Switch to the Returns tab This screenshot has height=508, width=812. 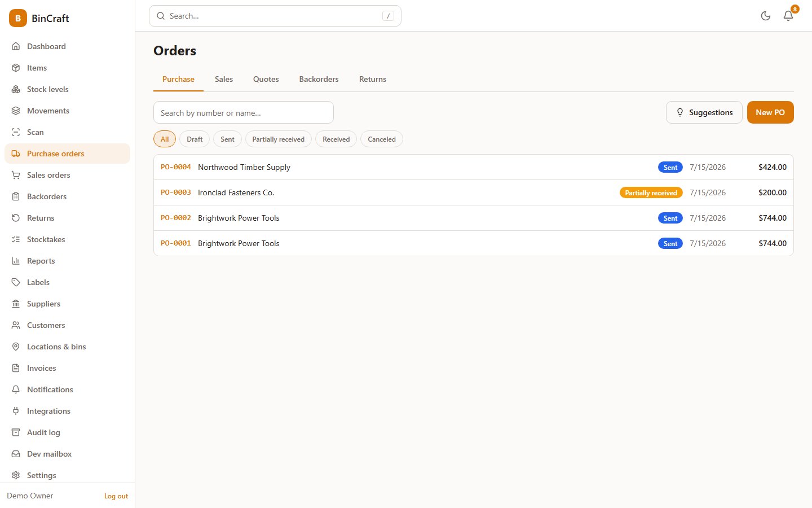(373, 79)
